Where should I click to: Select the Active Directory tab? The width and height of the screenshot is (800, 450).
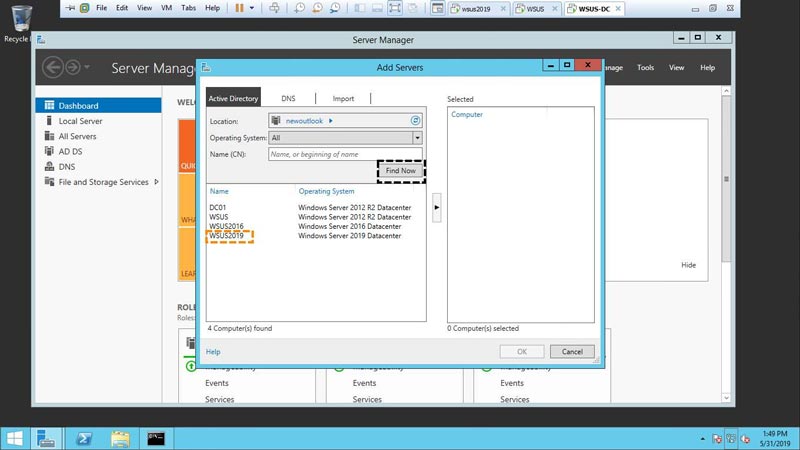[233, 98]
